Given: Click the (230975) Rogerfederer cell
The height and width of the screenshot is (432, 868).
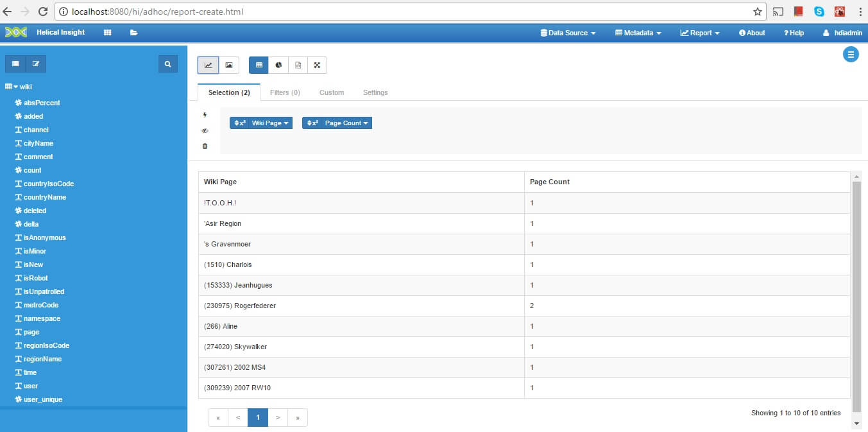Looking at the screenshot, I should coord(361,306).
